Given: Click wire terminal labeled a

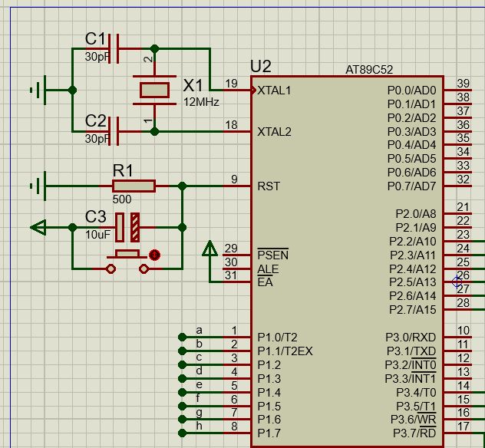Looking at the screenshot, I should coord(183,337).
